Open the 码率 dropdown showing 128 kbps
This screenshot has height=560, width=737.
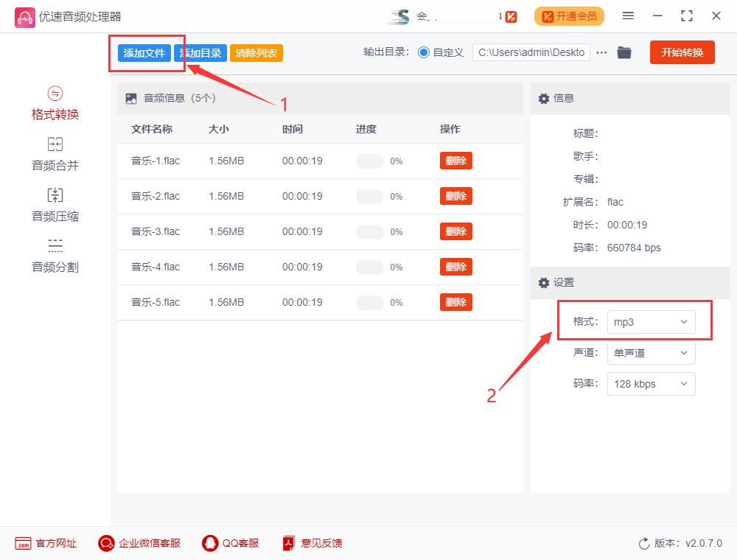click(x=651, y=384)
